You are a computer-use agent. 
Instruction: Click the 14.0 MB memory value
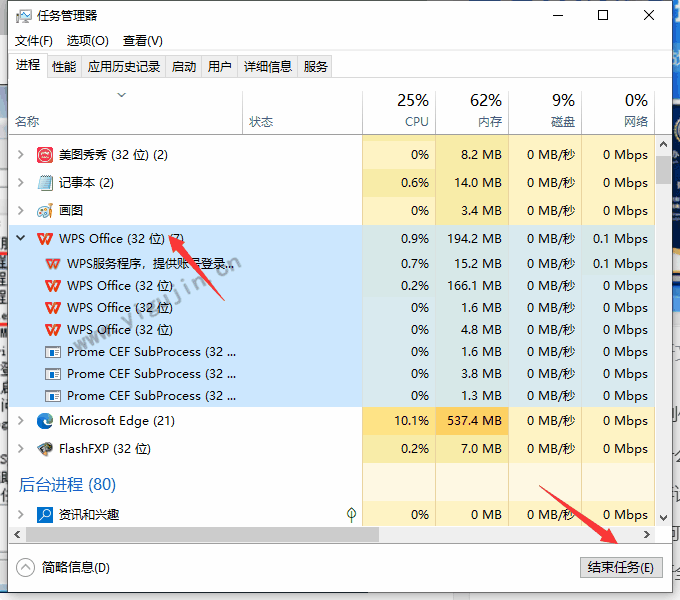(477, 183)
